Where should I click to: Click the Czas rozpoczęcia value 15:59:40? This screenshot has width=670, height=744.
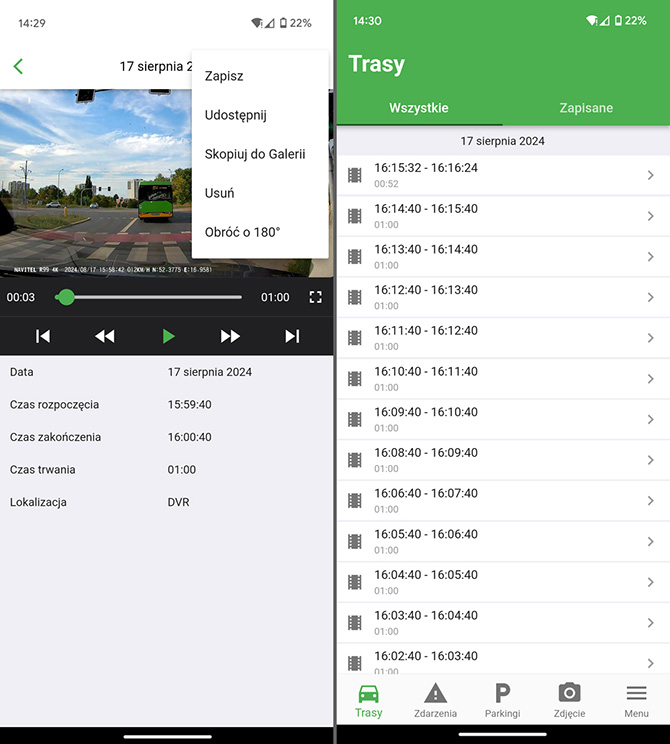[x=189, y=405]
